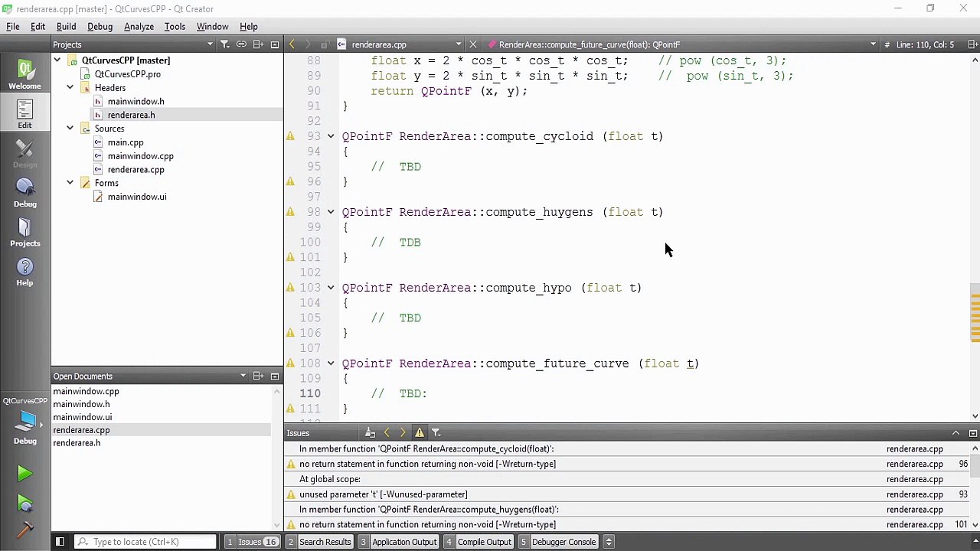Fold compute_hypo function at line 103
Image resolution: width=980 pixels, height=551 pixels.
tap(331, 288)
